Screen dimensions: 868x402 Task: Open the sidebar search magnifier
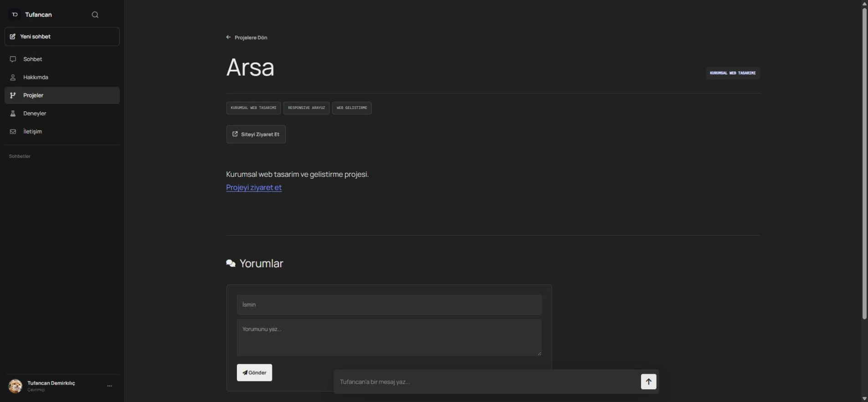click(x=95, y=15)
